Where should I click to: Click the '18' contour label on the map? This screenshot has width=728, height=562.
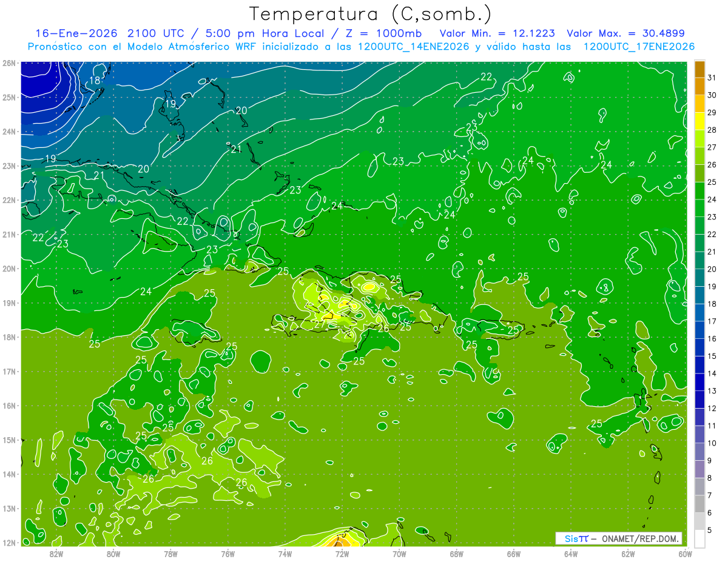(95, 81)
